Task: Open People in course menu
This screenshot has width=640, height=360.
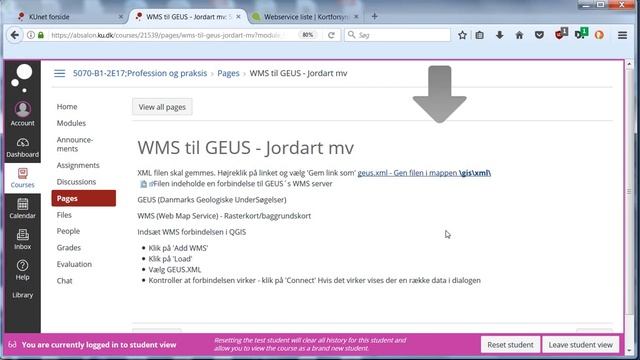Action: pos(68,231)
